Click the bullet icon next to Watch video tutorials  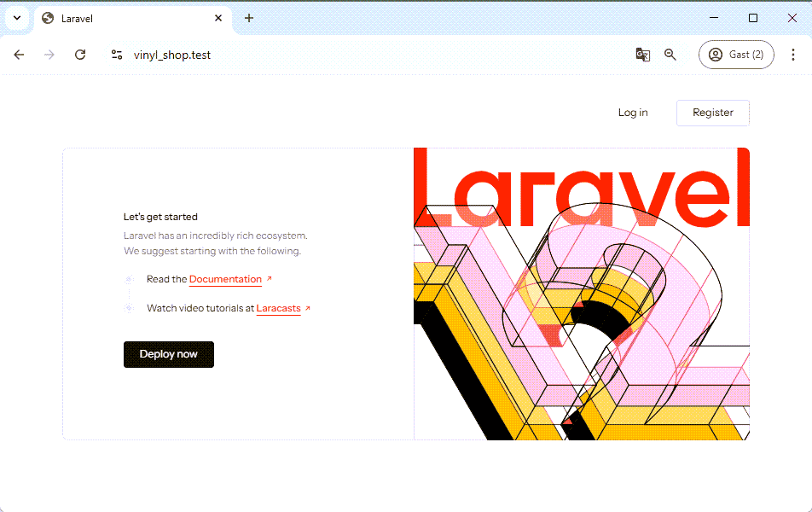129,308
